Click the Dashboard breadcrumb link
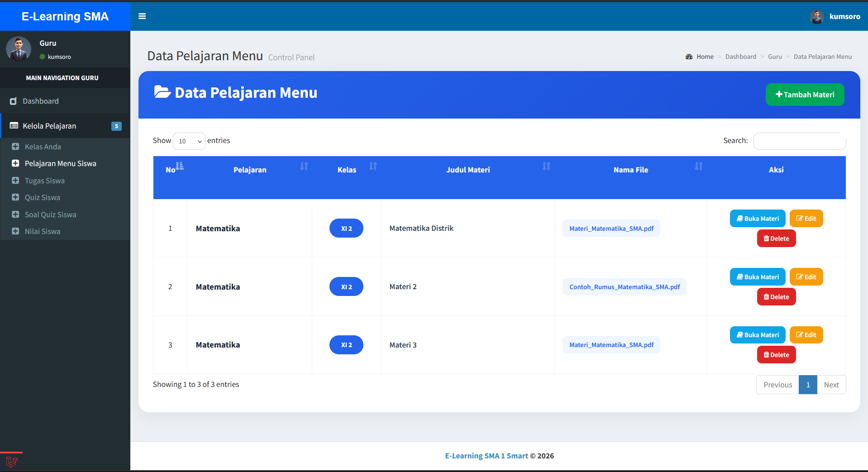868x472 pixels. pos(740,57)
